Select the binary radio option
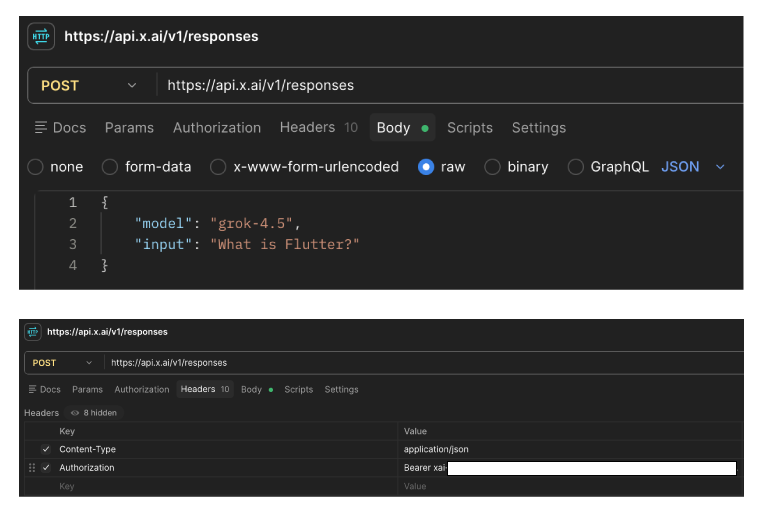This screenshot has height=517, width=772. pos(492,167)
